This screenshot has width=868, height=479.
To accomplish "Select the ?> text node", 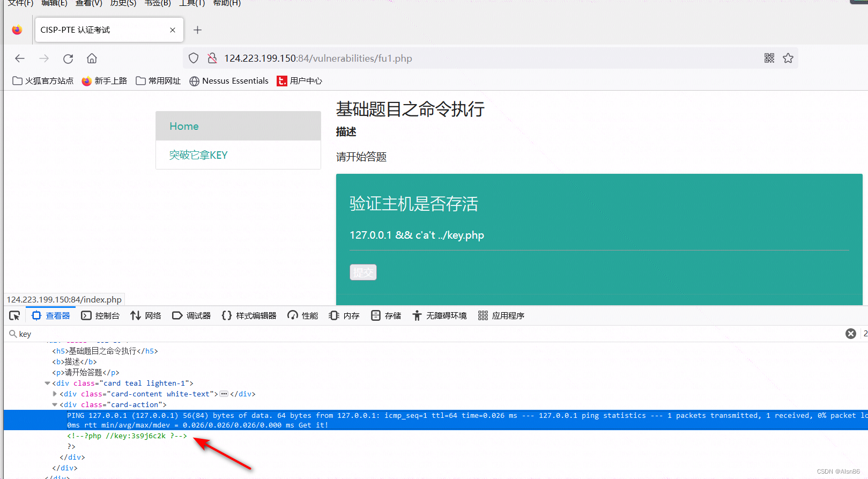I will point(71,447).
